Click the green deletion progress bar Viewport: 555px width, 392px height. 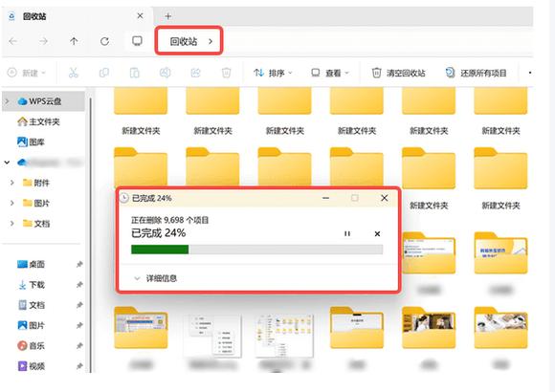tap(160, 250)
